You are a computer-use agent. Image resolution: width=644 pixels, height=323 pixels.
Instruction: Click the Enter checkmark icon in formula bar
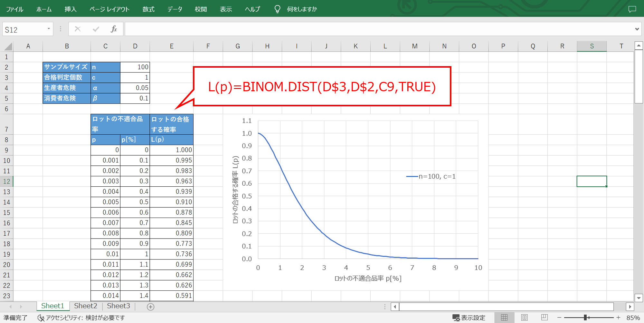click(x=96, y=29)
